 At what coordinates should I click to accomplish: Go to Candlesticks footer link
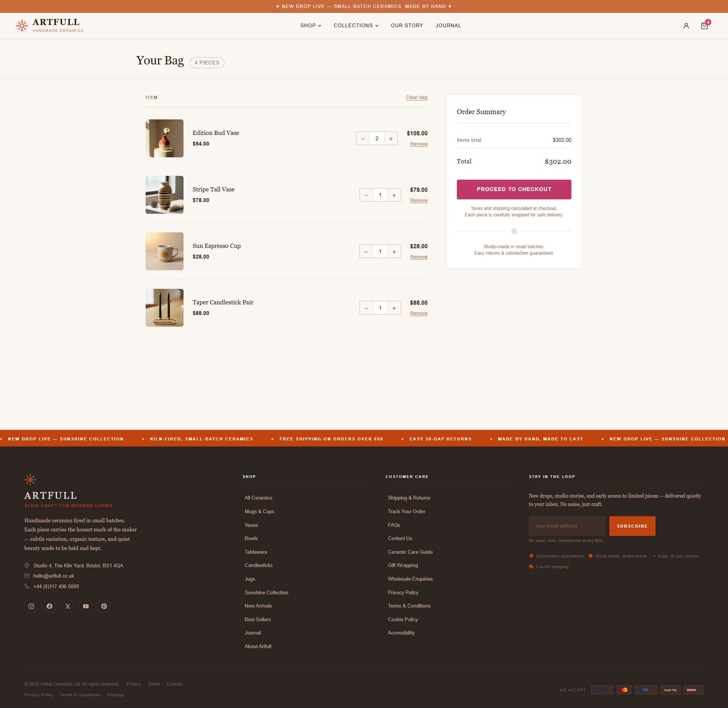(259, 565)
